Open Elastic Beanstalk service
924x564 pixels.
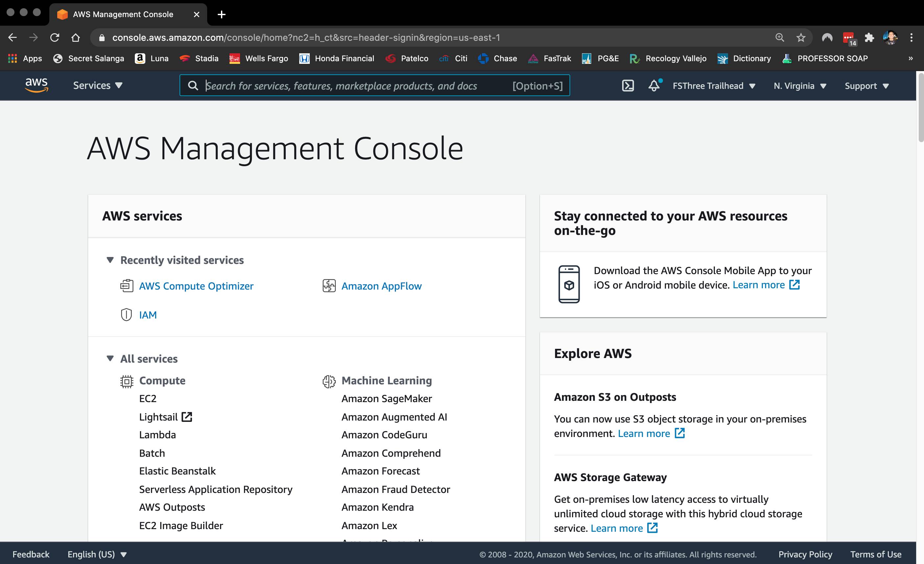click(177, 471)
